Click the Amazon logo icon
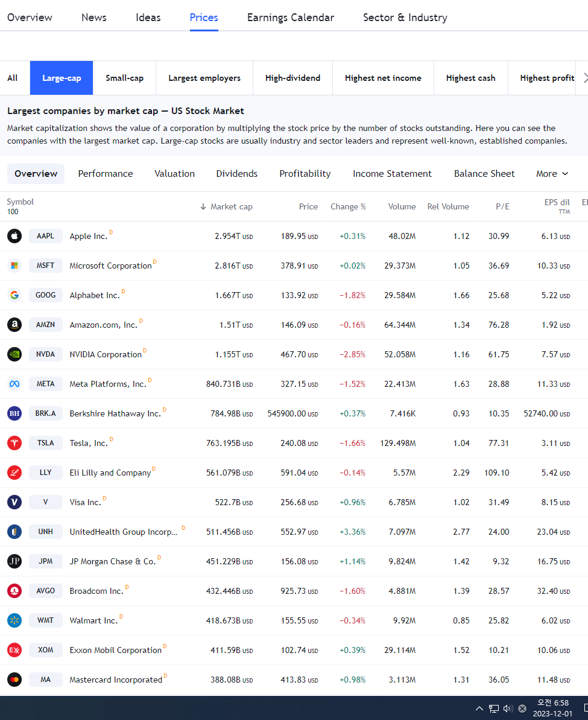 (14, 325)
